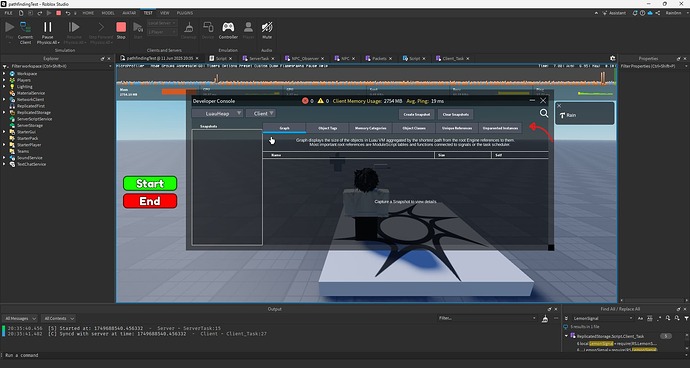Expand the ReplicatedStorage tree item
The width and height of the screenshot is (690, 368).
click(4, 112)
